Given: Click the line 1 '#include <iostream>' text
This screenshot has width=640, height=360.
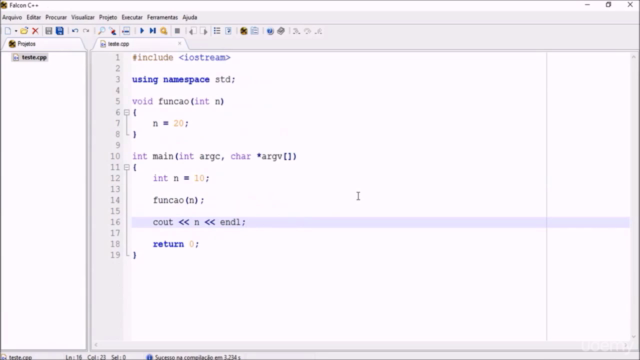Looking at the screenshot, I should click(x=181, y=58).
